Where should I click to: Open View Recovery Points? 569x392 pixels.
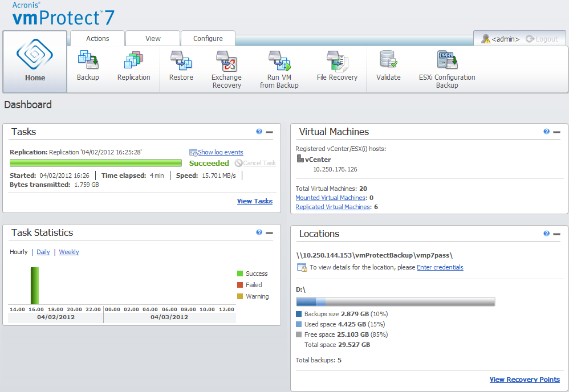coord(525,379)
